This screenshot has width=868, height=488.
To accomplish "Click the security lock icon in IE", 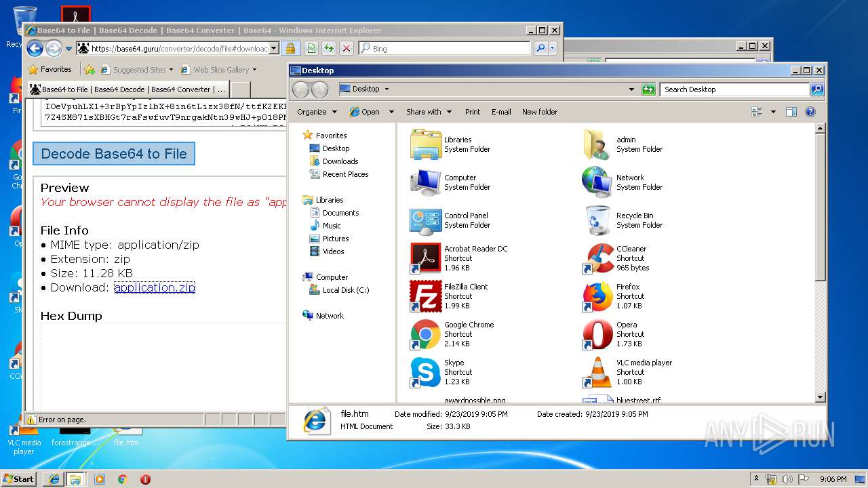I will [x=290, y=48].
